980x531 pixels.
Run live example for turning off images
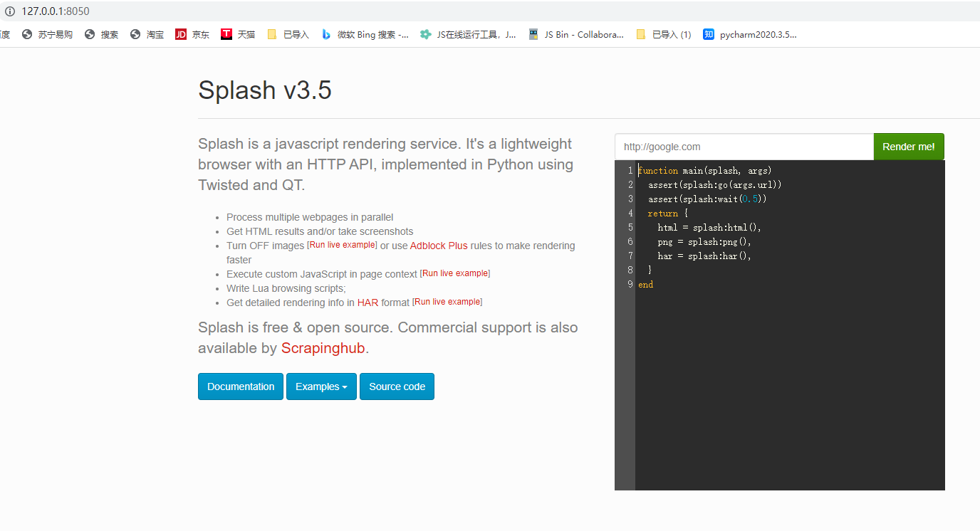[x=342, y=245]
